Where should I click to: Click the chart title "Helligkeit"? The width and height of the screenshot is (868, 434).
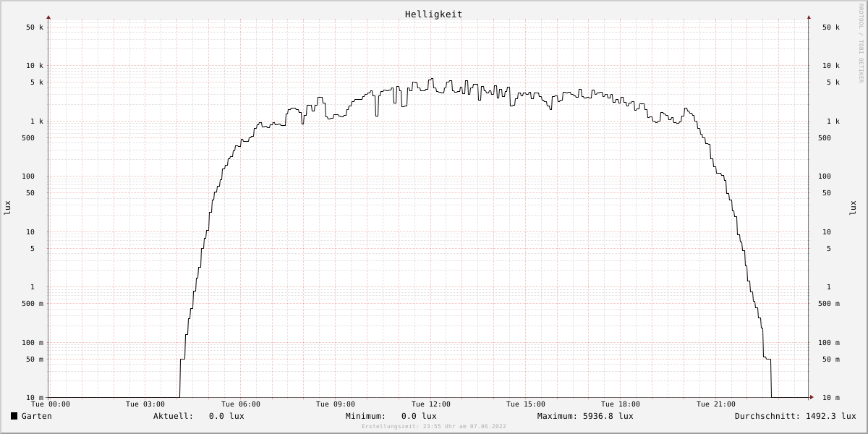(x=434, y=14)
